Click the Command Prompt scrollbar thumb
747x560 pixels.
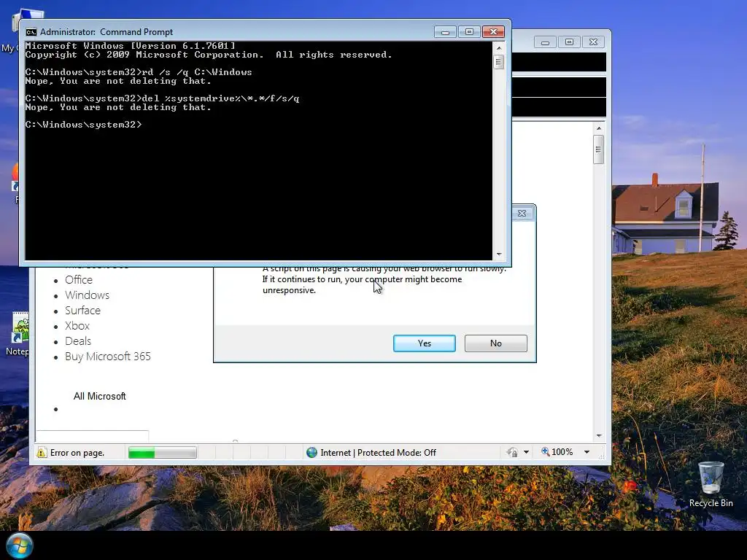coord(499,62)
